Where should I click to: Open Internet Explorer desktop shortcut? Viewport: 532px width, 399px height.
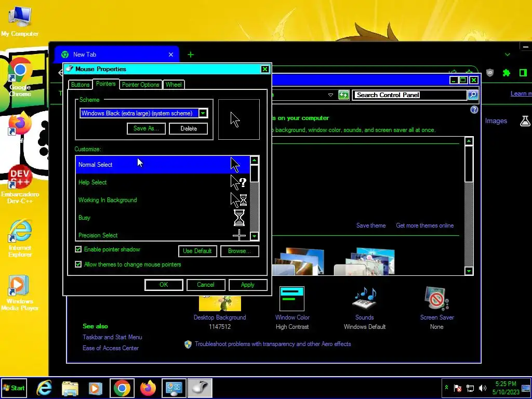20,238
